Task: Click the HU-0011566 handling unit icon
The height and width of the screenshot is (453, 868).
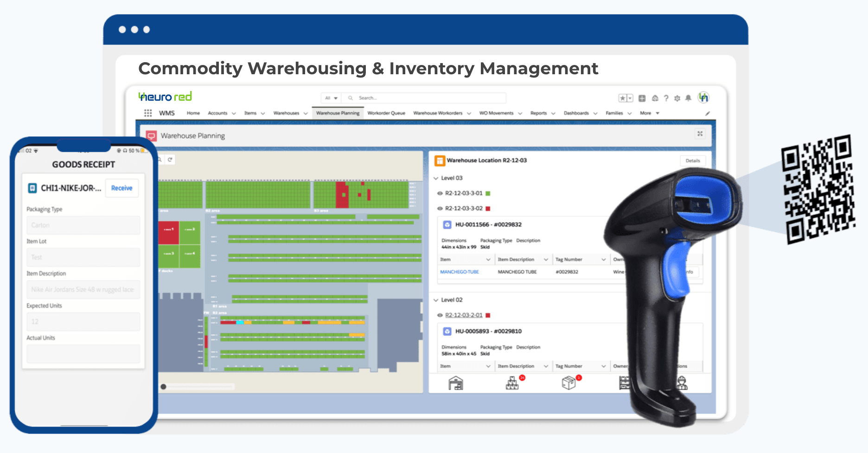Action: click(x=447, y=225)
